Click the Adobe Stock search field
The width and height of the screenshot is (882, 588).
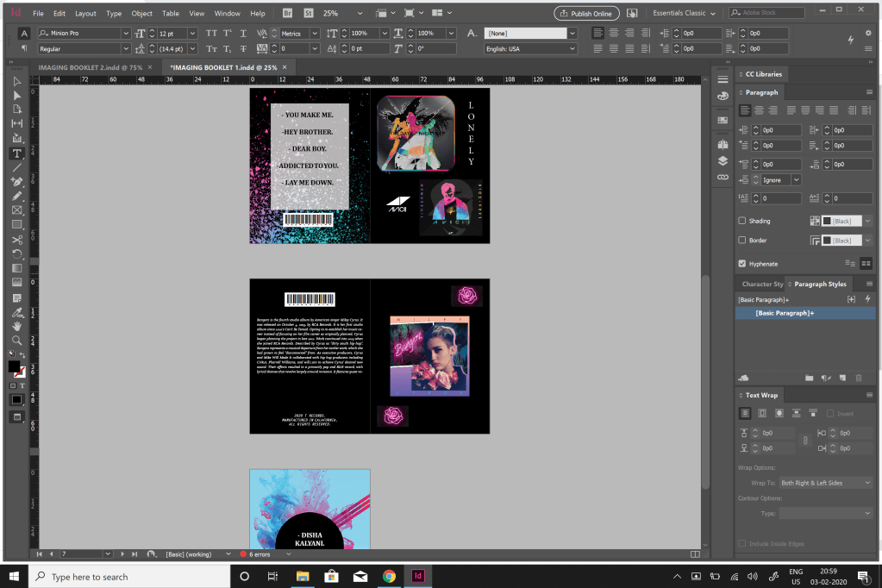tap(766, 12)
